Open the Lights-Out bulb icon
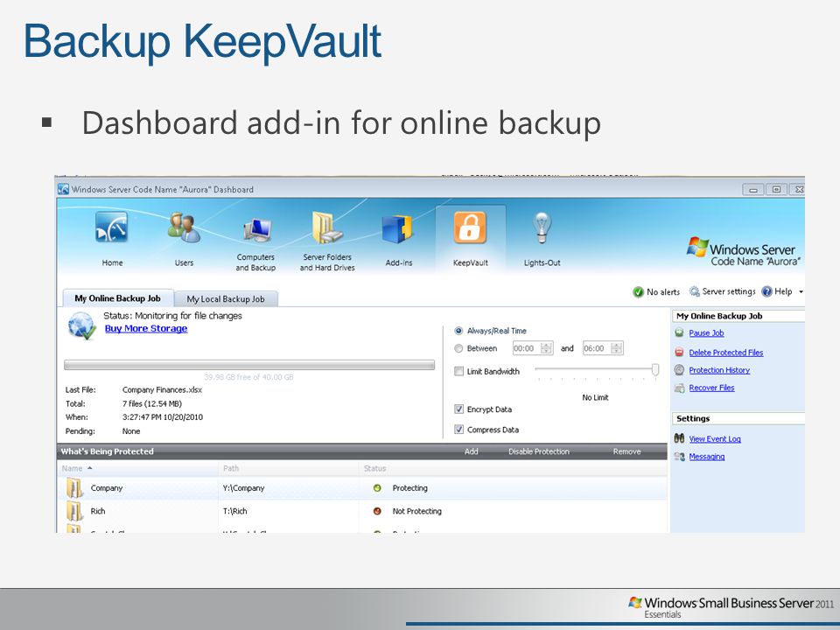This screenshot has width=840, height=630. (542, 227)
